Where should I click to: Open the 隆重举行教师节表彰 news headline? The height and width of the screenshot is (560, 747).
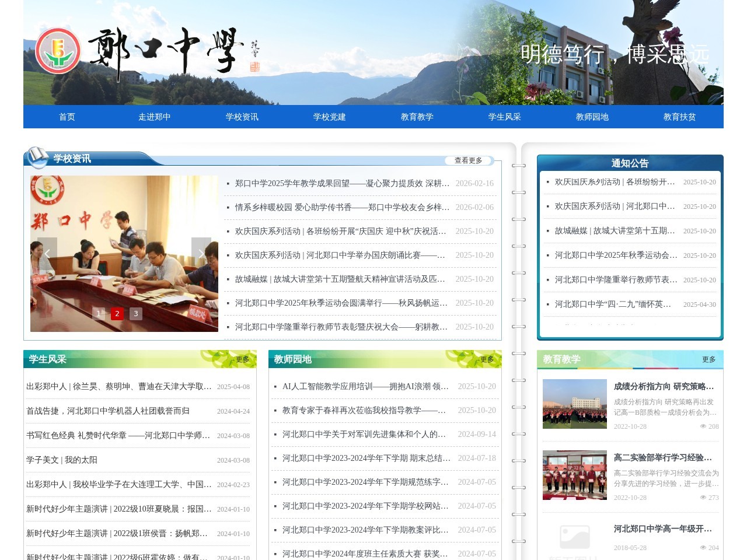(342, 327)
